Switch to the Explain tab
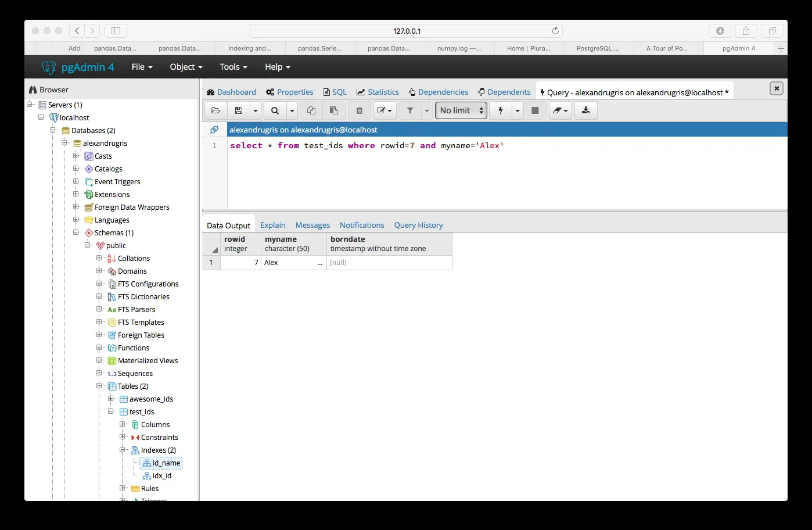812x530 pixels. click(273, 225)
